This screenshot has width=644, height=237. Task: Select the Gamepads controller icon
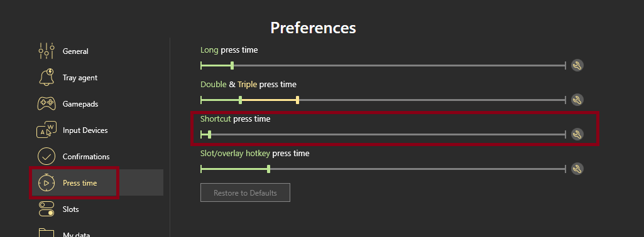coord(46,103)
